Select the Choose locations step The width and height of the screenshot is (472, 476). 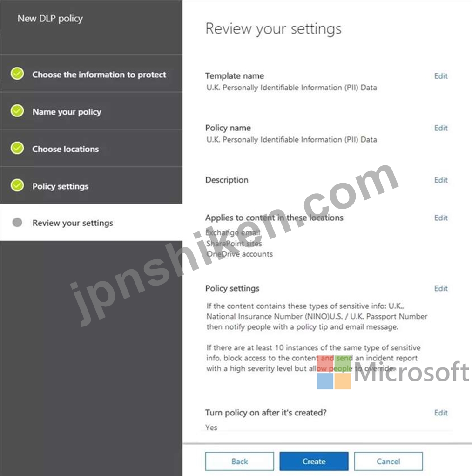[91, 149]
